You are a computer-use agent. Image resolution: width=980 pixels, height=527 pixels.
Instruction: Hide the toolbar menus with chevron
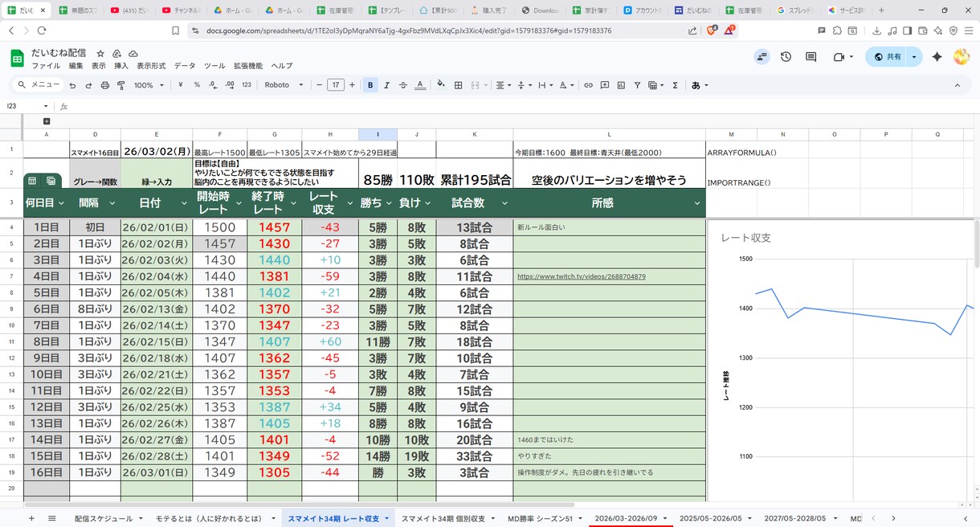(x=957, y=85)
